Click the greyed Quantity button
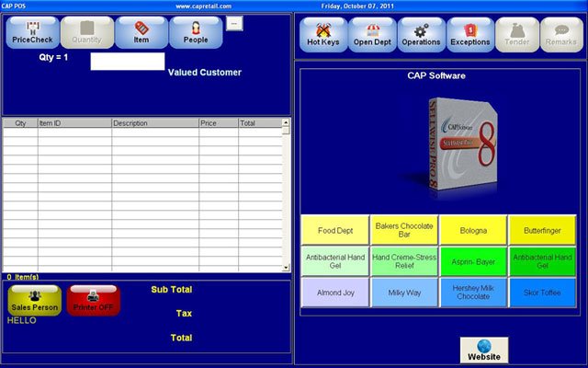The height and width of the screenshot is (368, 588). click(87, 33)
